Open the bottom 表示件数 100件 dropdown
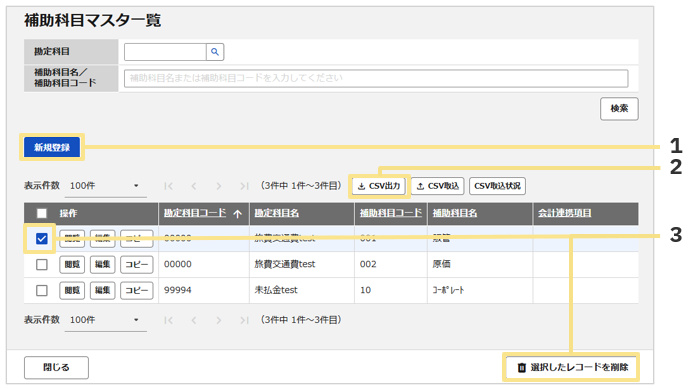Viewport: 690px width, 389px height. 106,320
